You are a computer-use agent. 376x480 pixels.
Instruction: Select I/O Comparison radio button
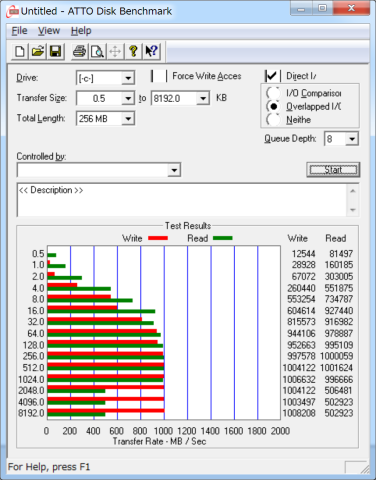click(x=273, y=93)
